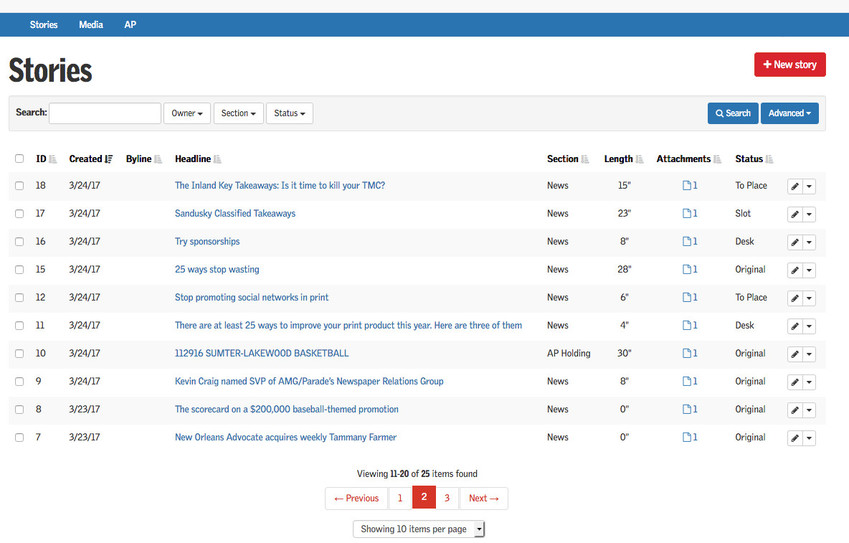Open the Stories nav item

43,25
